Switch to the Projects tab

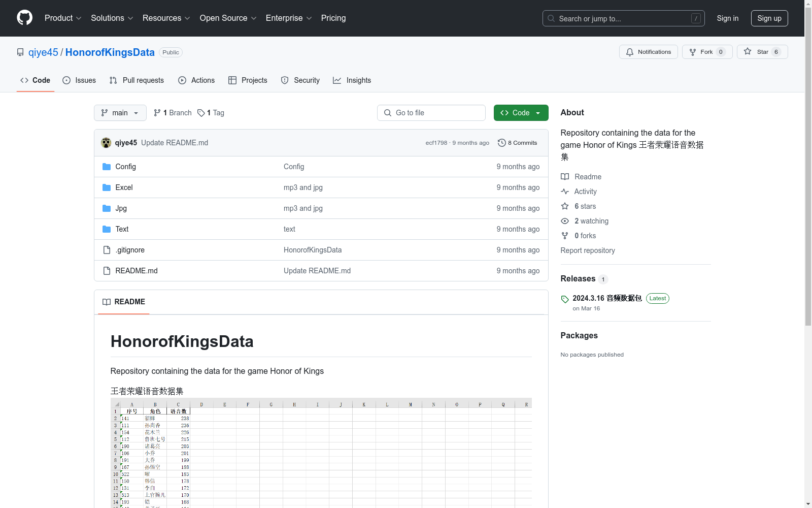pyautogui.click(x=248, y=80)
